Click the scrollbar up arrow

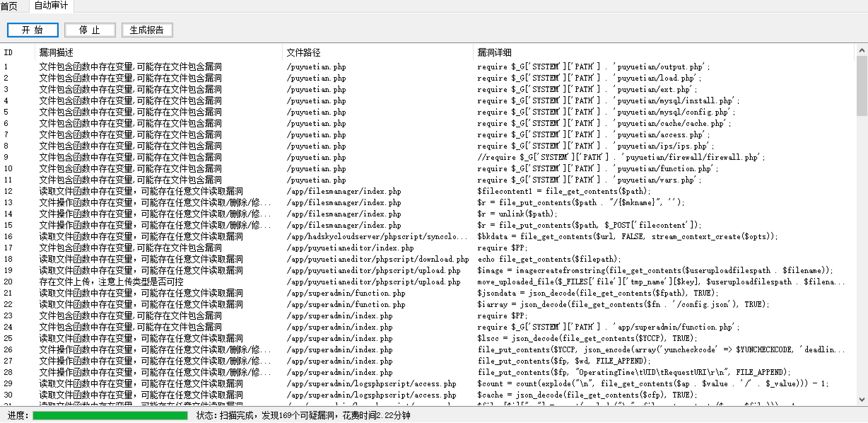click(x=862, y=51)
